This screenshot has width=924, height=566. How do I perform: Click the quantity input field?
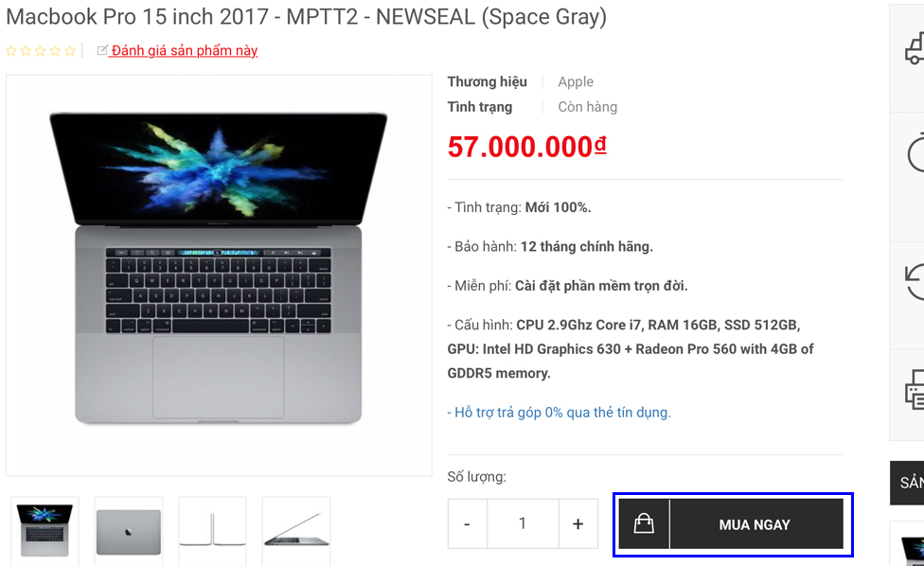click(x=522, y=524)
